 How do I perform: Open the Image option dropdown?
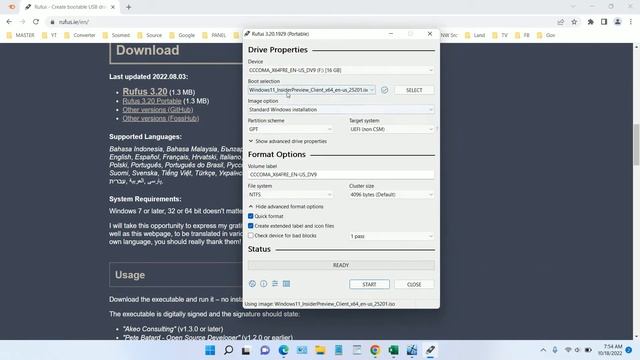pyautogui.click(x=341, y=109)
